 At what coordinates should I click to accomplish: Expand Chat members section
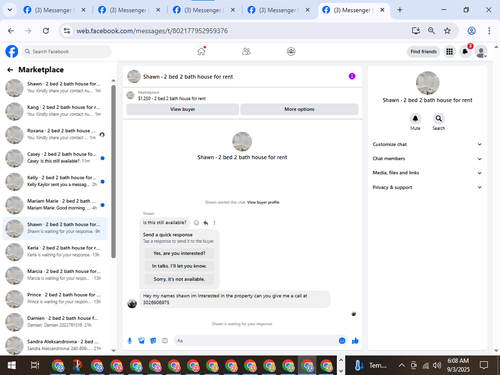(427, 159)
